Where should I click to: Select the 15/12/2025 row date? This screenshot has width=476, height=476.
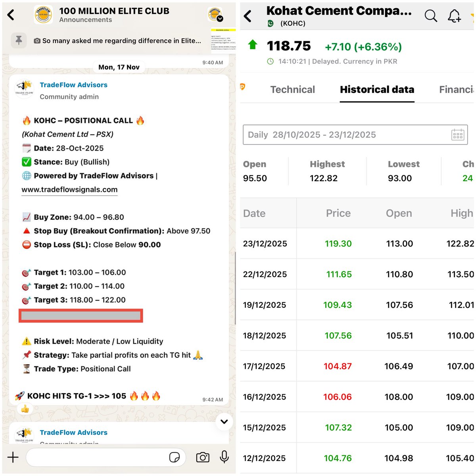265,428
